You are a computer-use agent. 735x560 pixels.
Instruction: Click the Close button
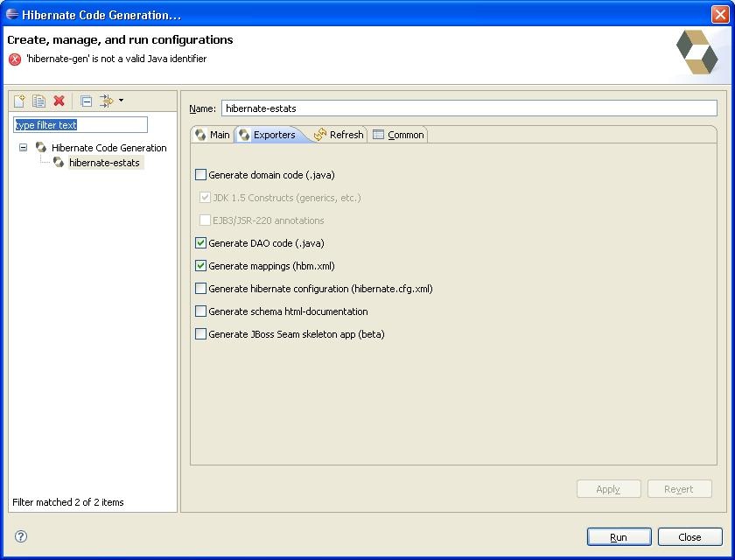pos(689,537)
